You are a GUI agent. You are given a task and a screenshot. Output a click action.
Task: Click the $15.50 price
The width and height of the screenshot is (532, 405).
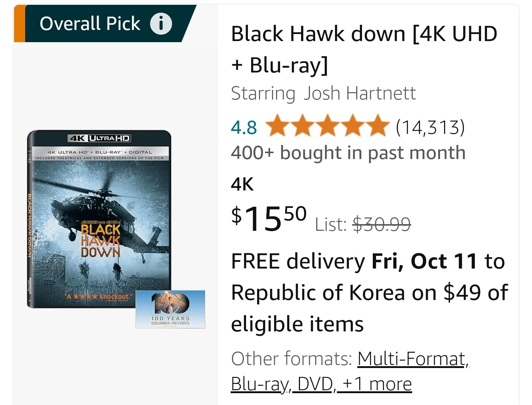click(x=269, y=218)
